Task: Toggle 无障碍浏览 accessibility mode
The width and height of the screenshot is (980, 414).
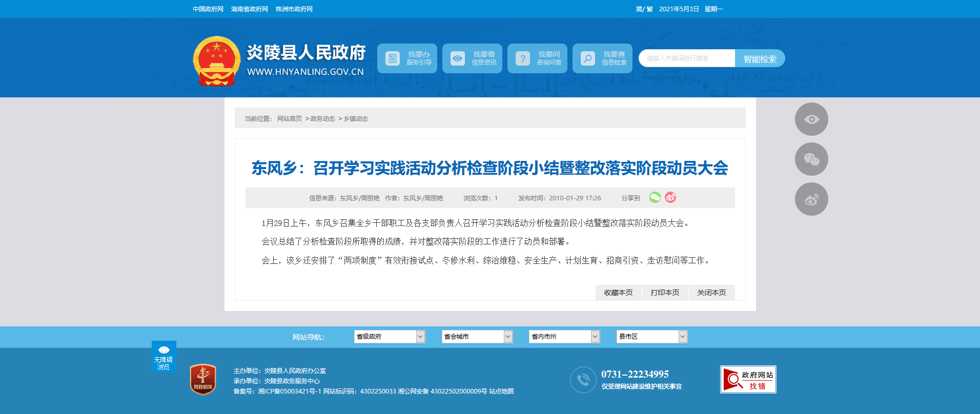Action: coord(164,357)
